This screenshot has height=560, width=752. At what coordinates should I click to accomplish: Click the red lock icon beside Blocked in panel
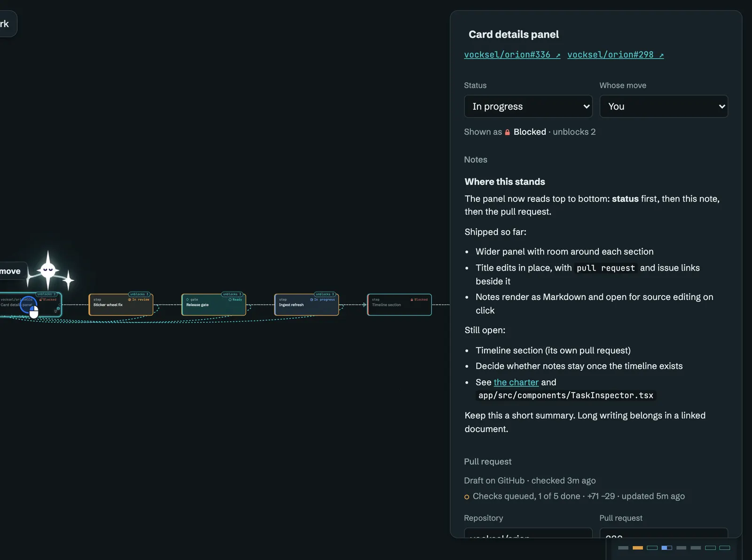click(507, 132)
